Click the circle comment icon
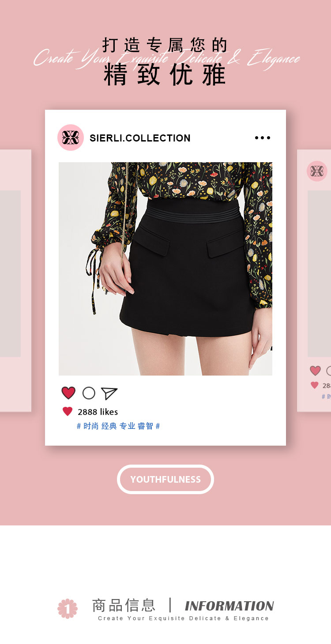Screen dimensions: 331x644 pos(89,393)
